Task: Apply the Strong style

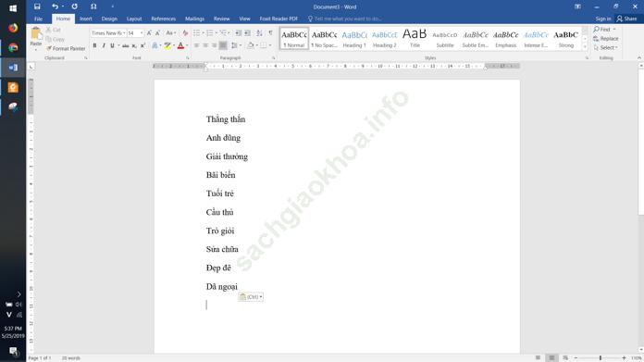Action: 565,39
